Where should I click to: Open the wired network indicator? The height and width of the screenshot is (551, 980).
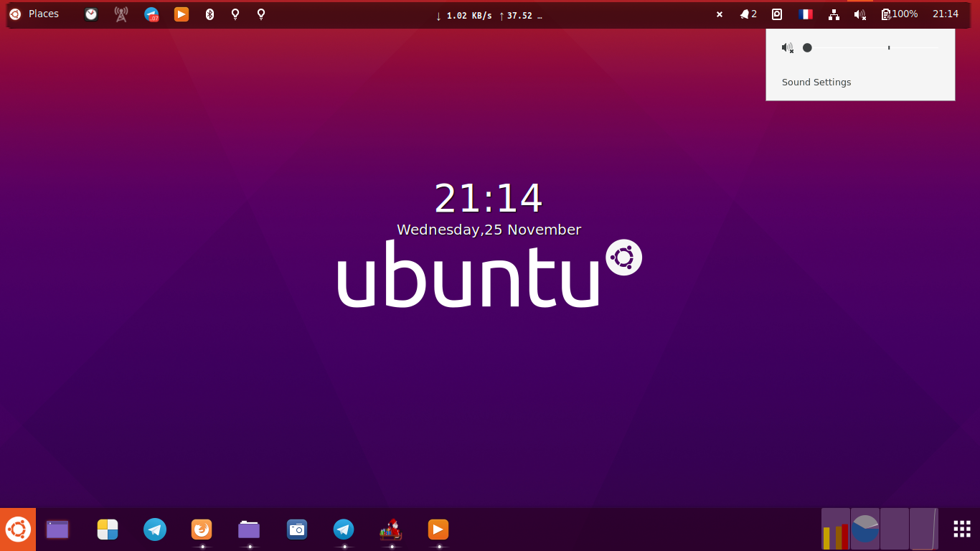pos(834,14)
